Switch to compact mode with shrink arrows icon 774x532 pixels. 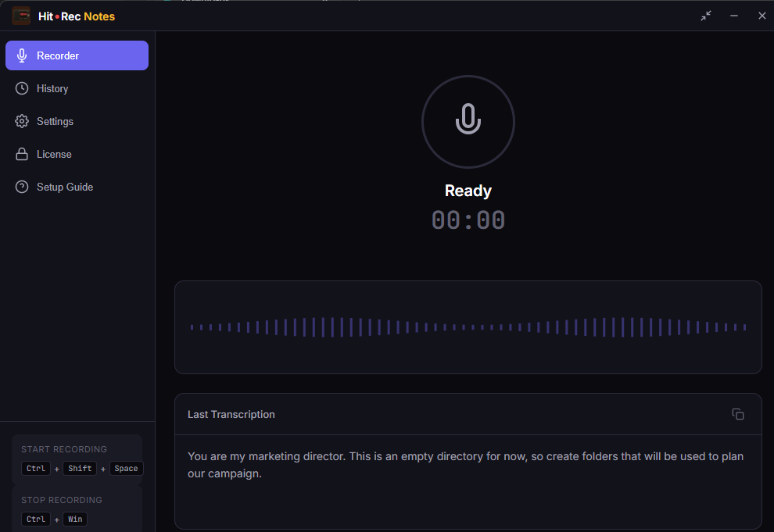706,16
